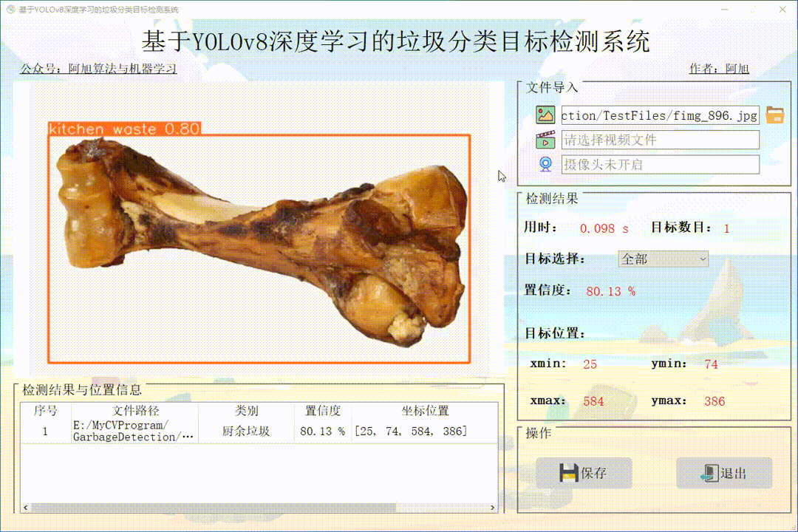The height and width of the screenshot is (532, 798).
Task: Click the webcam icon to open camera
Action: (x=545, y=164)
